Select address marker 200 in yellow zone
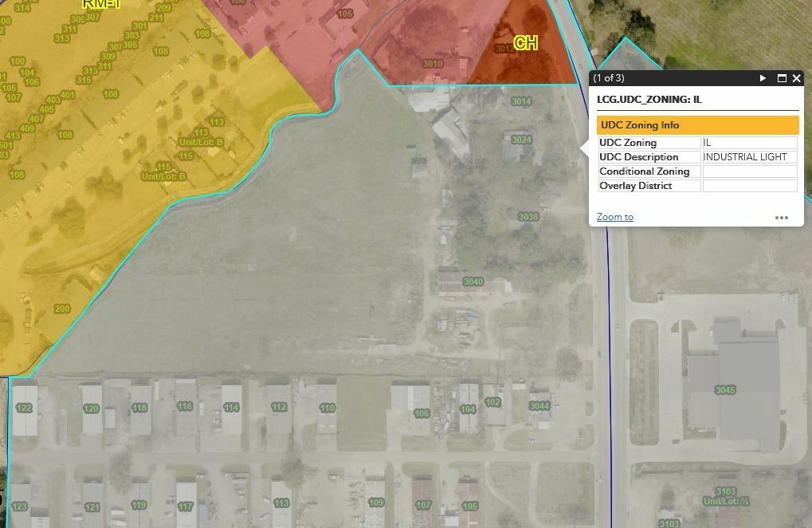Image resolution: width=812 pixels, height=528 pixels. coord(62,309)
